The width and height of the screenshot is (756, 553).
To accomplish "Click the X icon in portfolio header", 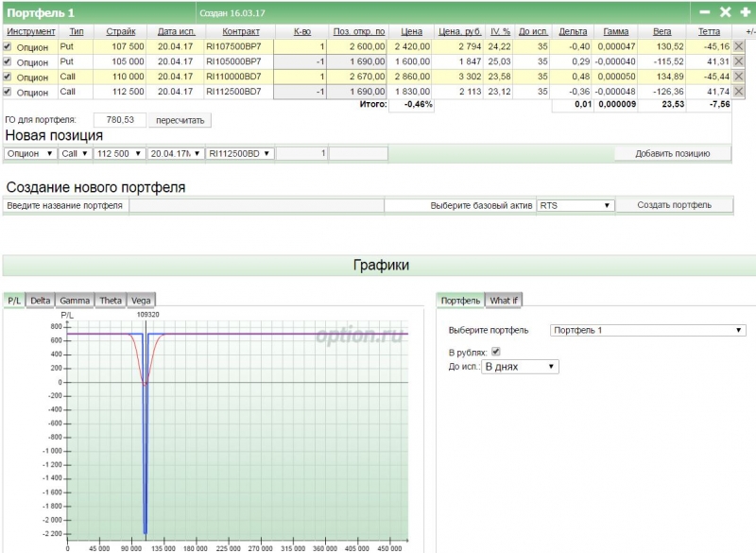I will pos(726,12).
